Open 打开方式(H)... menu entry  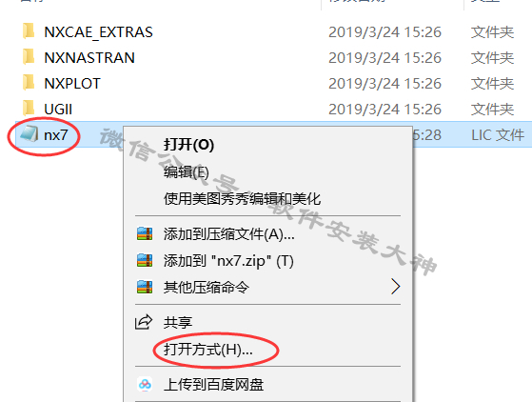tap(208, 350)
